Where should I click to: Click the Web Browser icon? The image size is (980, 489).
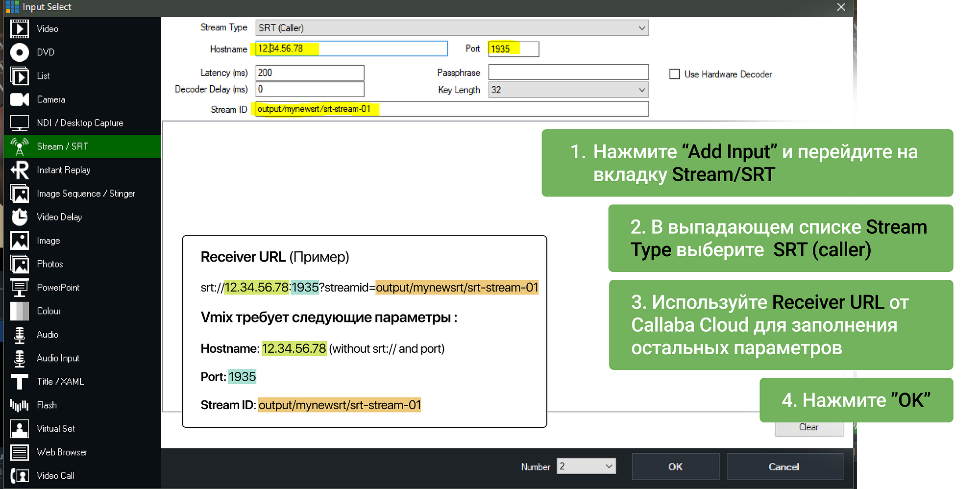point(20,452)
